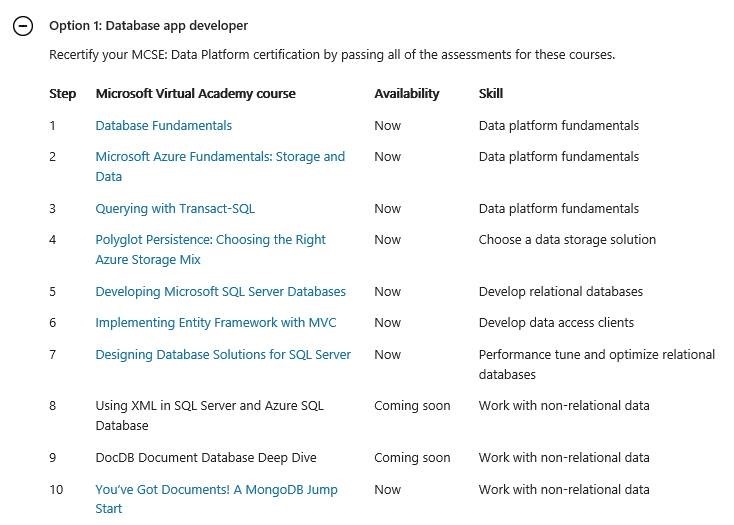Click the Develop data access clients skill text
The height and width of the screenshot is (525, 734).
pyautogui.click(x=556, y=322)
